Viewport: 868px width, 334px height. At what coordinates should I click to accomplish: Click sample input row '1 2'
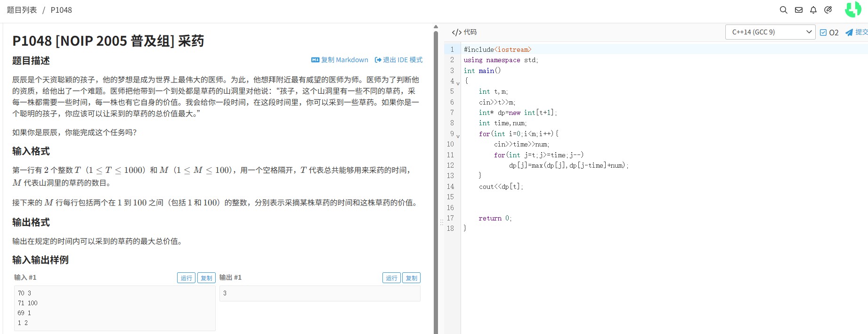[23, 323]
